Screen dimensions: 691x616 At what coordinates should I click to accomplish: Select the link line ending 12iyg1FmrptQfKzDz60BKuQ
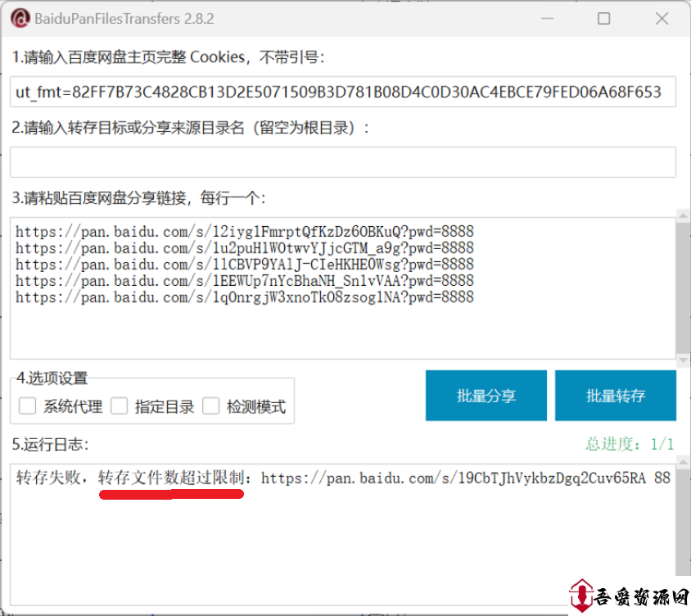(245, 232)
